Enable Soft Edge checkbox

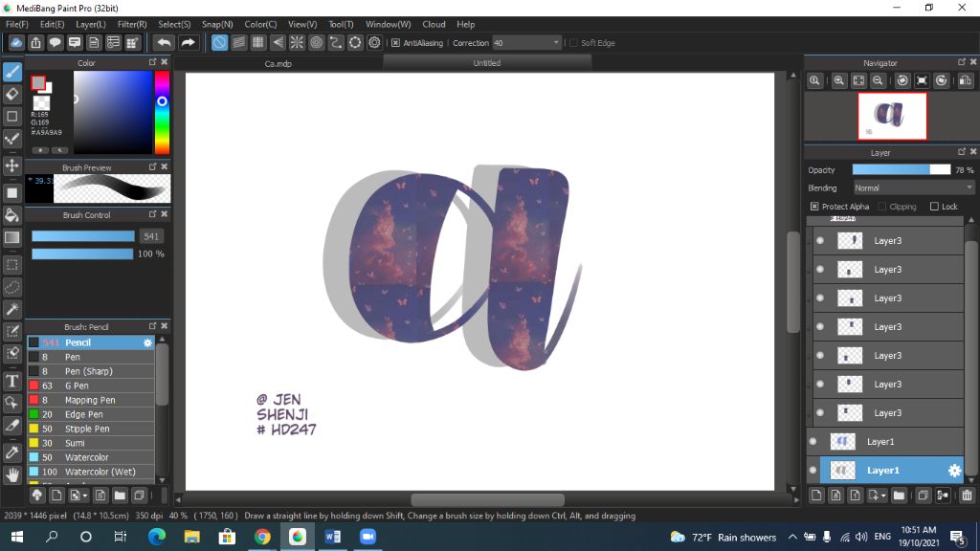pos(574,43)
